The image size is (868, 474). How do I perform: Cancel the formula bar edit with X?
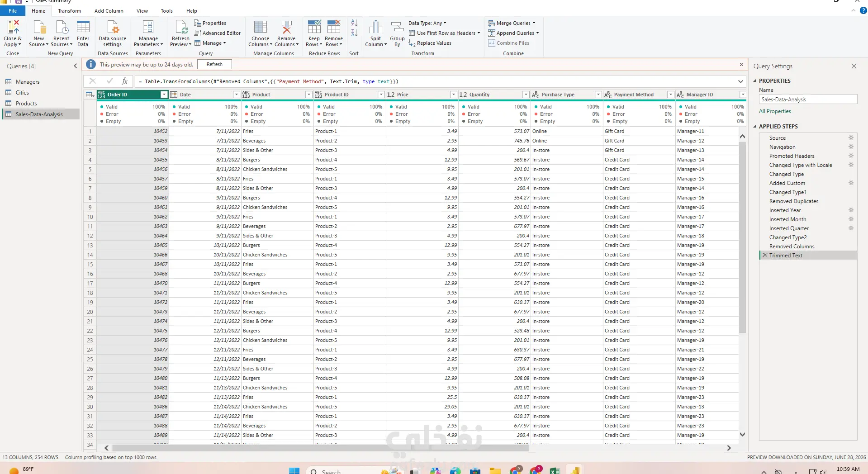tap(93, 81)
